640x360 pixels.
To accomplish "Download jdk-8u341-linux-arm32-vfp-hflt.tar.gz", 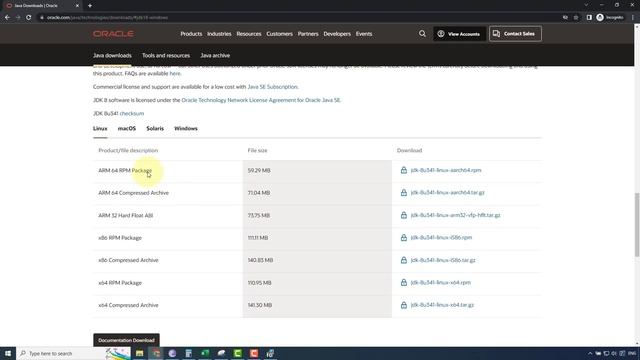I will (x=455, y=215).
